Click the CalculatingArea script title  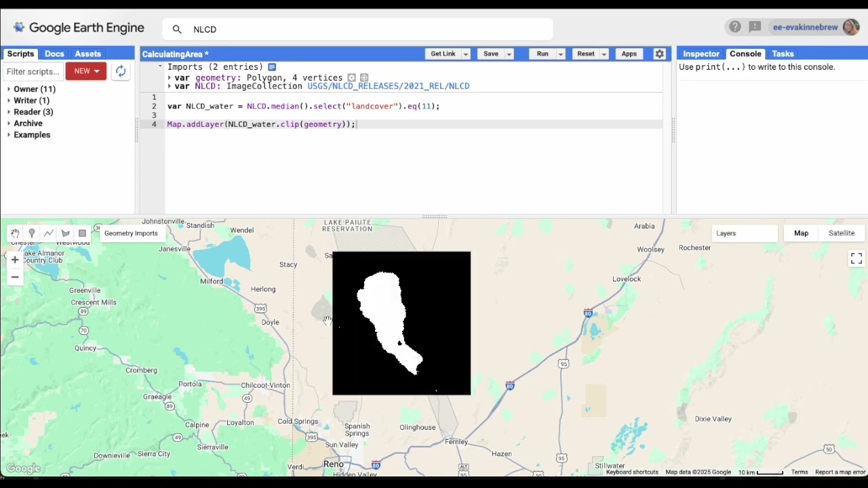pos(175,54)
